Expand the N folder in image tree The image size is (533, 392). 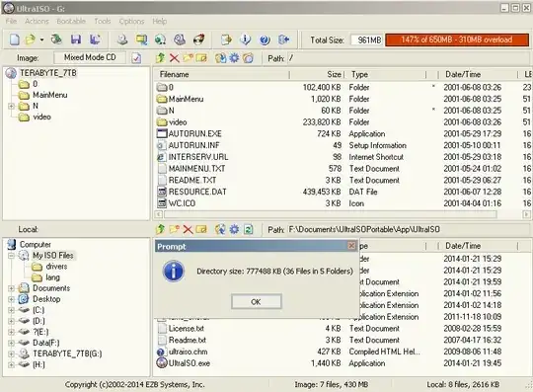(x=11, y=106)
